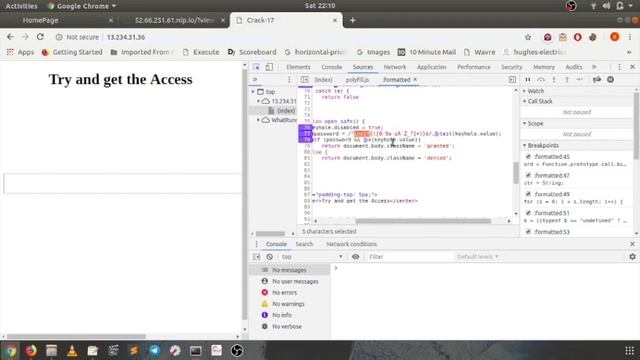Step over next function call

coord(541,80)
